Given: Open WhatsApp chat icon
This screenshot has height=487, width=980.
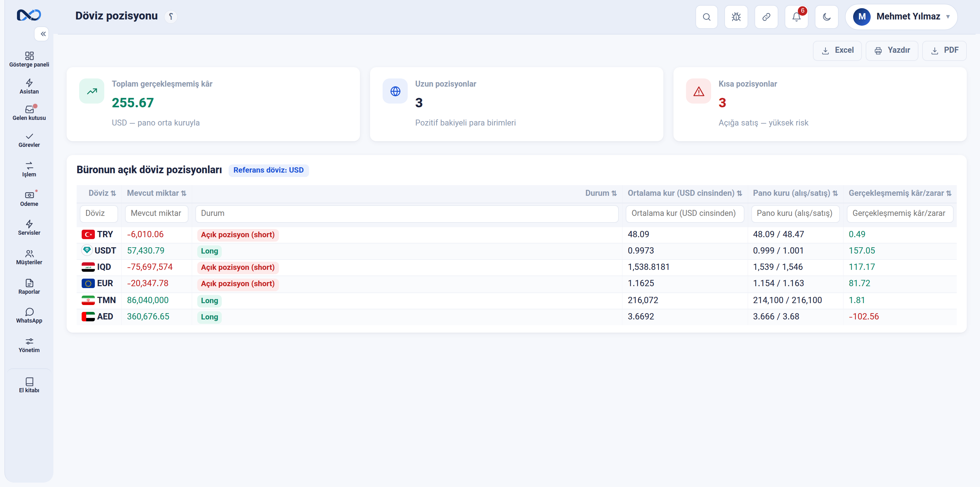Looking at the screenshot, I should [29, 316].
